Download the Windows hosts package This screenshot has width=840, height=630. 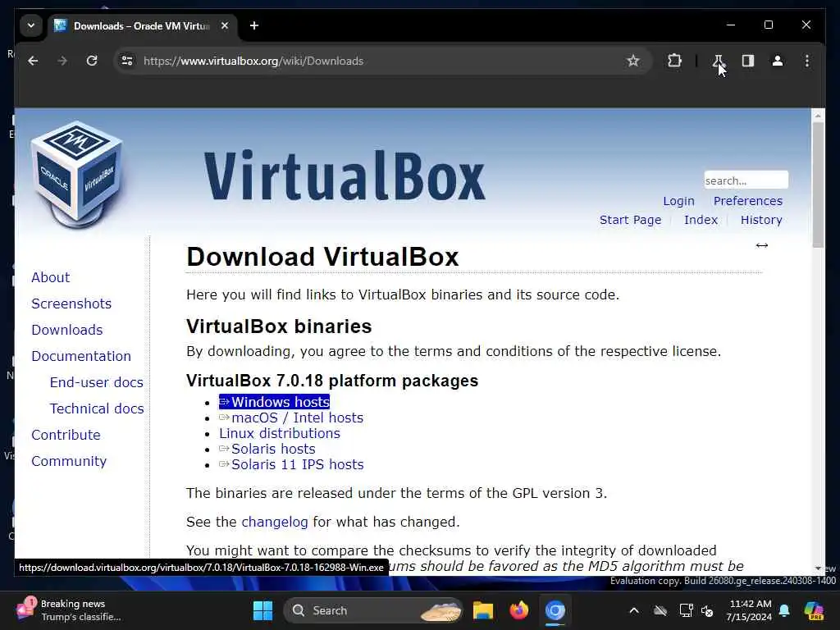pyautogui.click(x=274, y=402)
